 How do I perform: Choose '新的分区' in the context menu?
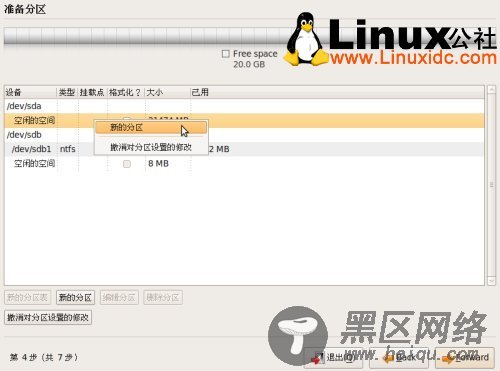click(x=151, y=127)
